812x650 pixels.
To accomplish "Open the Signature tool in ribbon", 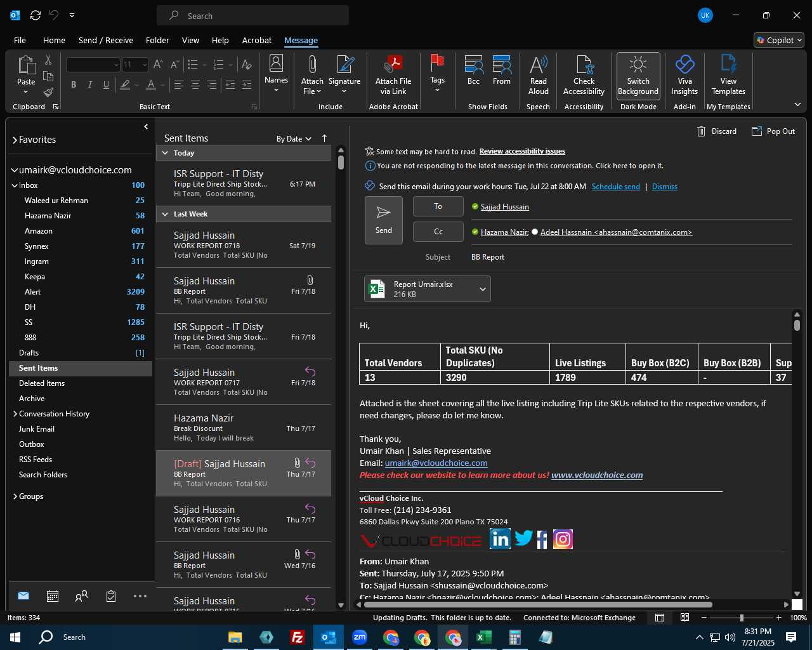I will coord(344,76).
